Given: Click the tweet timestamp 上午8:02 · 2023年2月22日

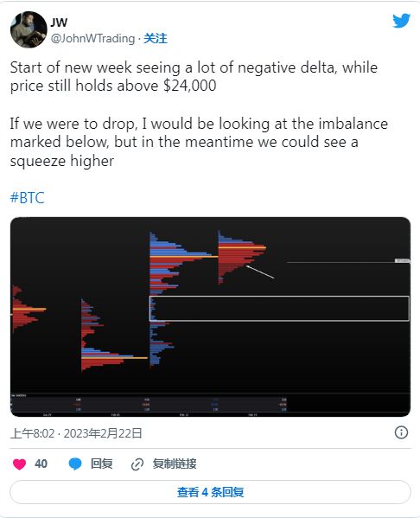Looking at the screenshot, I should [x=76, y=433].
